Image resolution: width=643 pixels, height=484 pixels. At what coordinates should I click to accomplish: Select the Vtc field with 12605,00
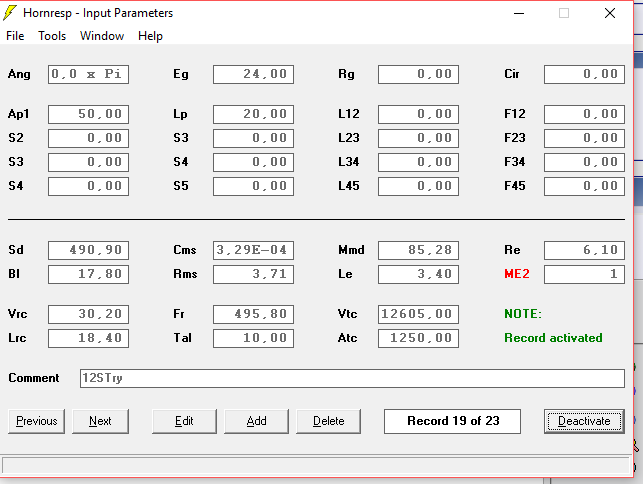pyautogui.click(x=418, y=314)
